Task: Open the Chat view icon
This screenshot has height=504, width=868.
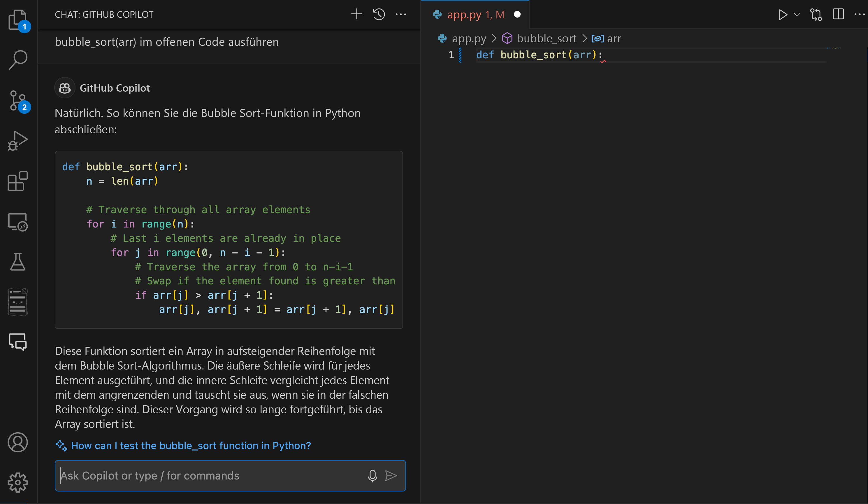Action: coord(17,342)
